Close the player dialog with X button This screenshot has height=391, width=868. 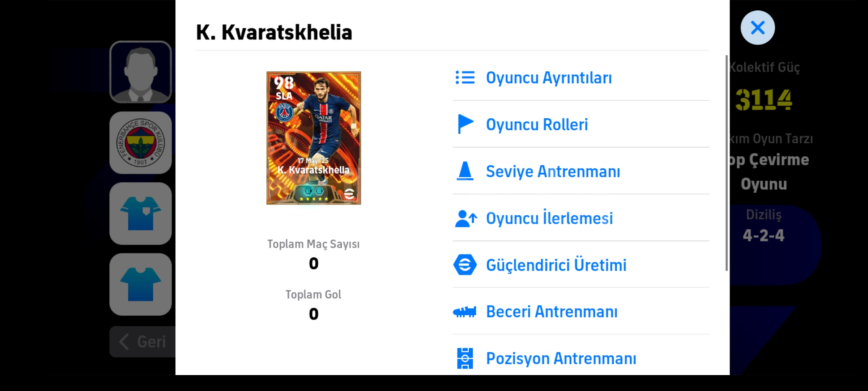pos(758,28)
